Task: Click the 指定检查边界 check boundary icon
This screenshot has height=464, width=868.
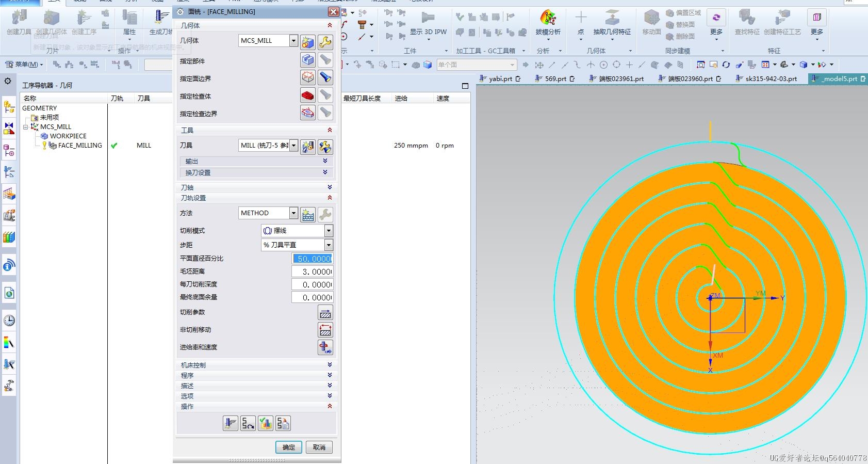Action: pos(308,113)
